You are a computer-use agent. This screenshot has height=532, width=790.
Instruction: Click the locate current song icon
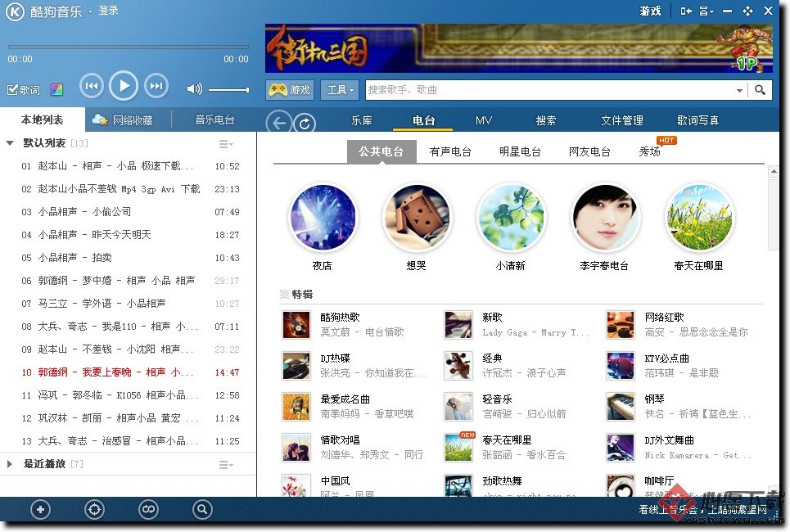94,510
